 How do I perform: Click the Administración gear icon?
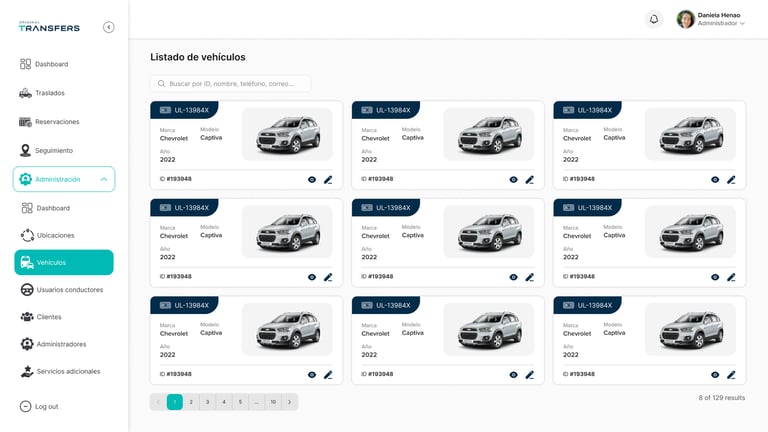pyautogui.click(x=25, y=179)
